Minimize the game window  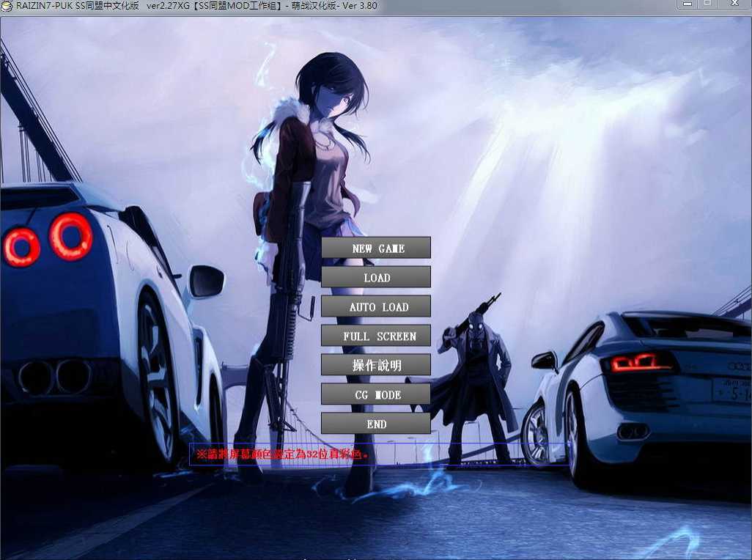tap(688, 4)
